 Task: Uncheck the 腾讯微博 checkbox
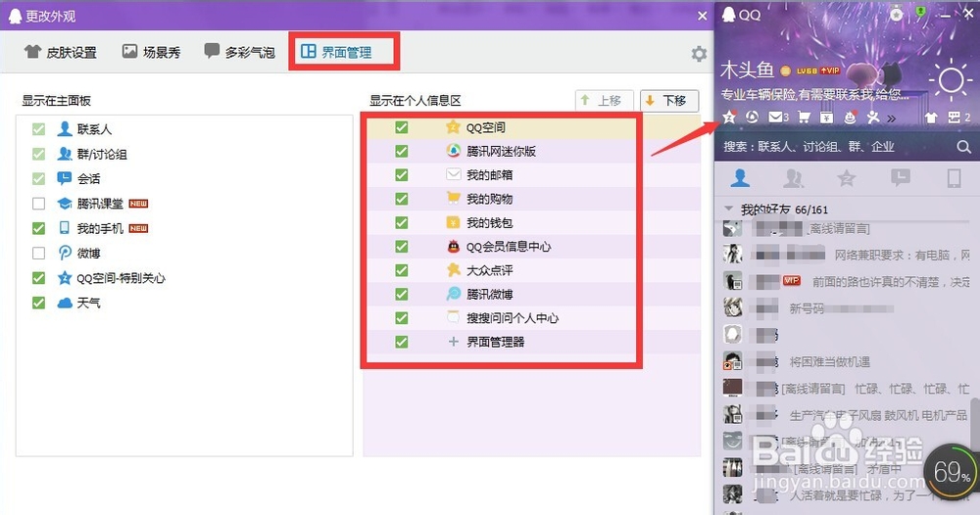coord(401,294)
